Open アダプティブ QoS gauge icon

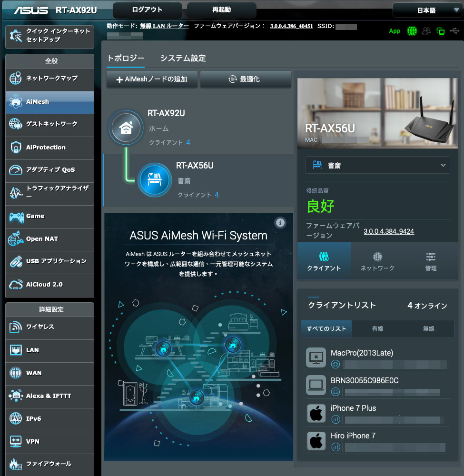click(16, 170)
